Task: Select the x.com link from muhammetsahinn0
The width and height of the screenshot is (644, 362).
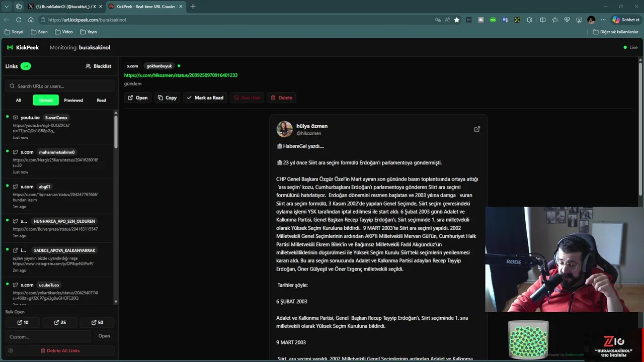Action: pyautogui.click(x=58, y=161)
